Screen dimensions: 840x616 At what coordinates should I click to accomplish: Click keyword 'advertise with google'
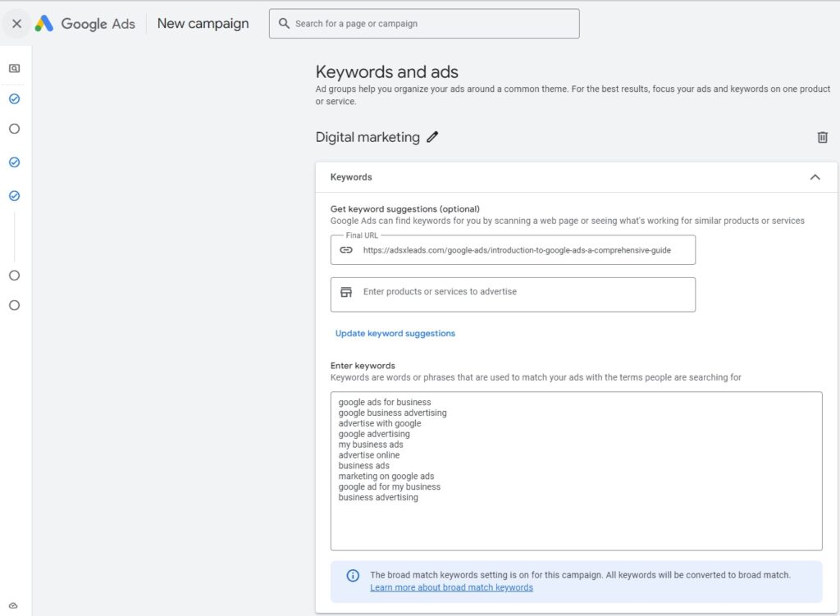379,423
